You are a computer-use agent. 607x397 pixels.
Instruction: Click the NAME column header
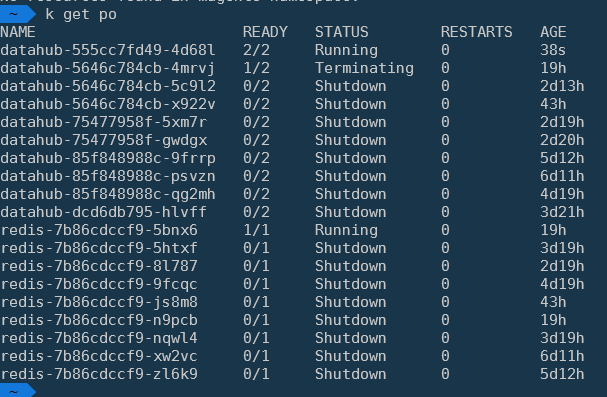click(18, 32)
